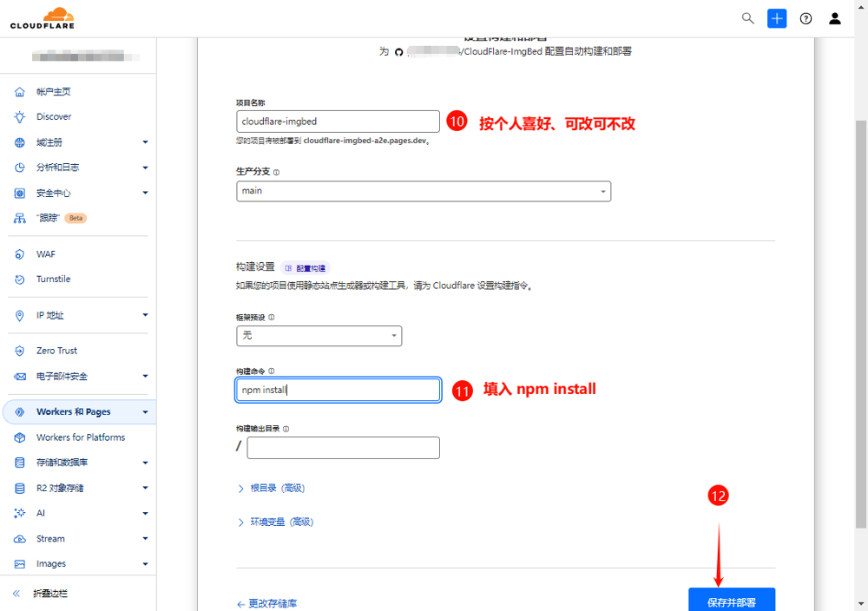Open the user account profile icon
The height and width of the screenshot is (611, 868).
pyautogui.click(x=835, y=18)
